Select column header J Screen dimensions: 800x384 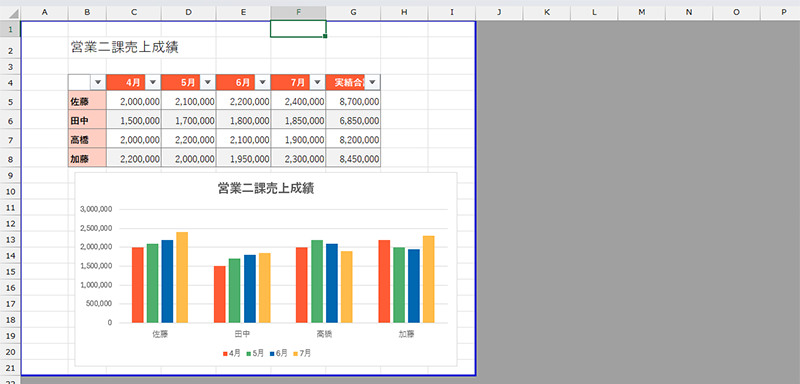coord(499,12)
